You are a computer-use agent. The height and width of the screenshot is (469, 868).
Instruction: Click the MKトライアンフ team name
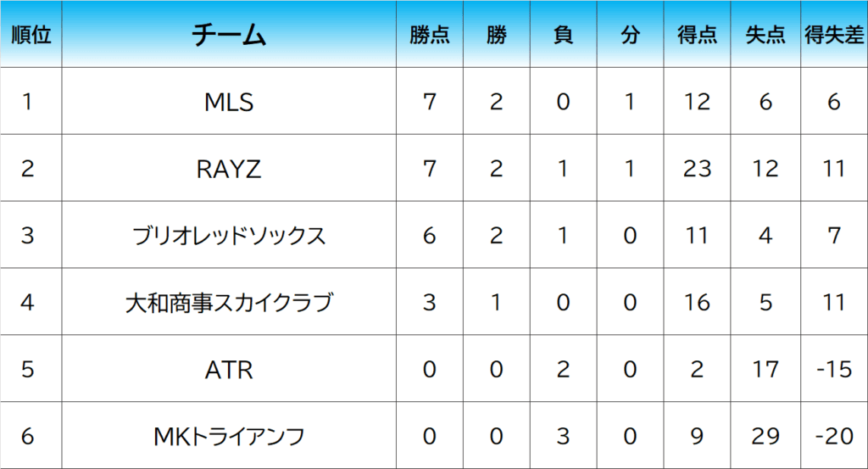[x=229, y=436]
